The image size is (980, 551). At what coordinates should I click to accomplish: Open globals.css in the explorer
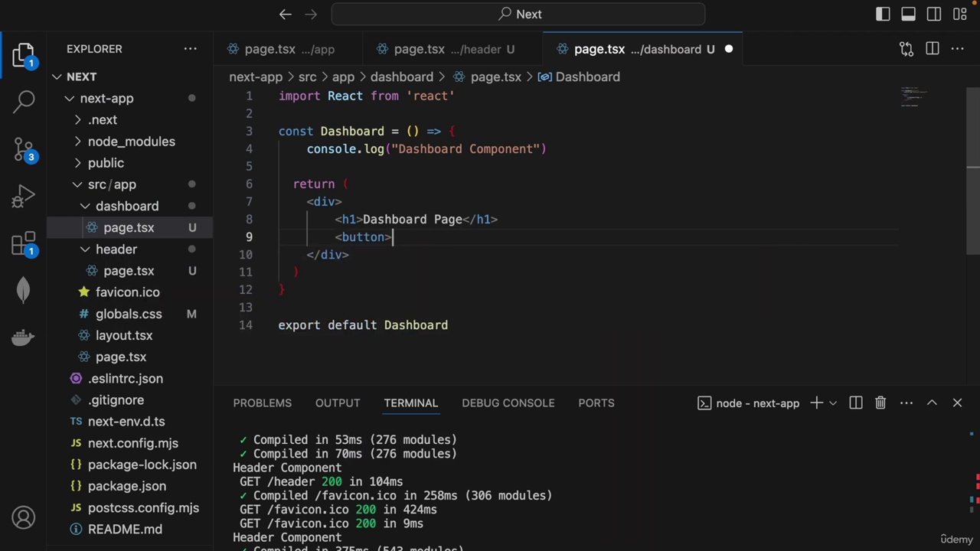pos(130,314)
